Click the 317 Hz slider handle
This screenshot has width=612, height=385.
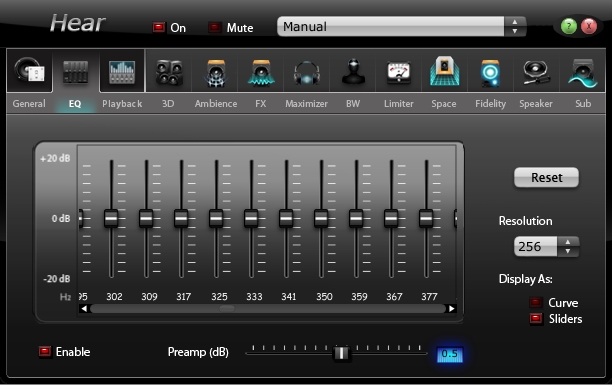181,218
